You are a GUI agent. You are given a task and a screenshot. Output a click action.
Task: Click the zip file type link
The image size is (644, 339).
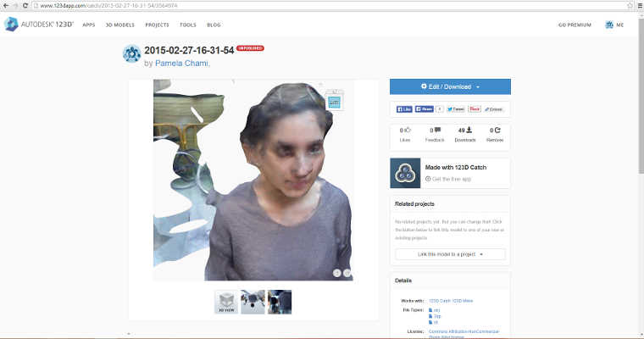(x=437, y=316)
